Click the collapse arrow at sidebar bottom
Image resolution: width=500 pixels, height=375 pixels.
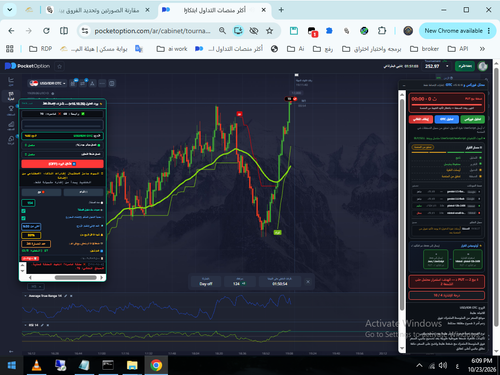click(x=11, y=351)
